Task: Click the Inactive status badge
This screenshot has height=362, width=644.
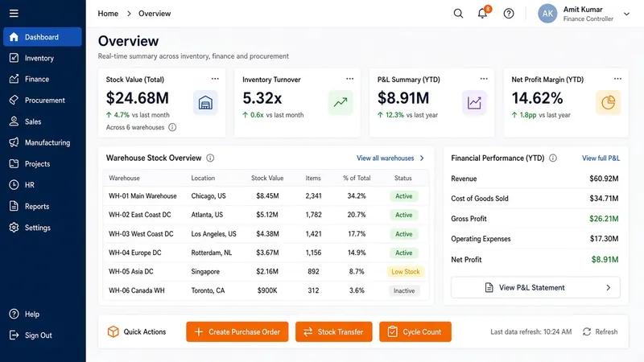Action: click(404, 290)
